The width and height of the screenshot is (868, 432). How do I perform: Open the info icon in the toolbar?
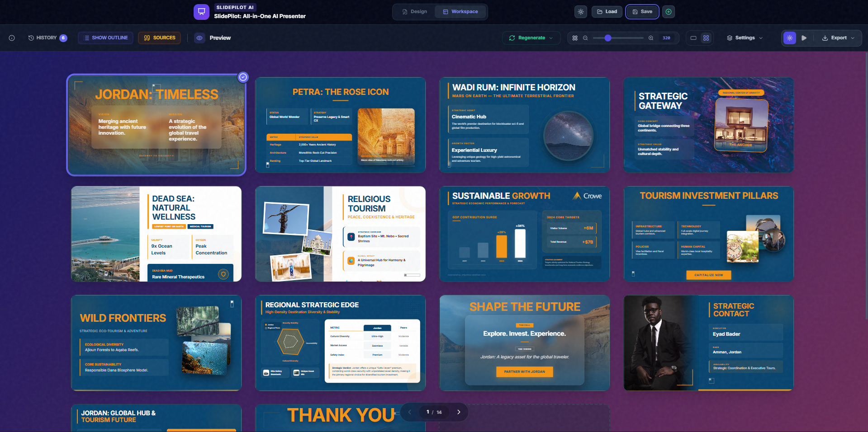coord(12,38)
